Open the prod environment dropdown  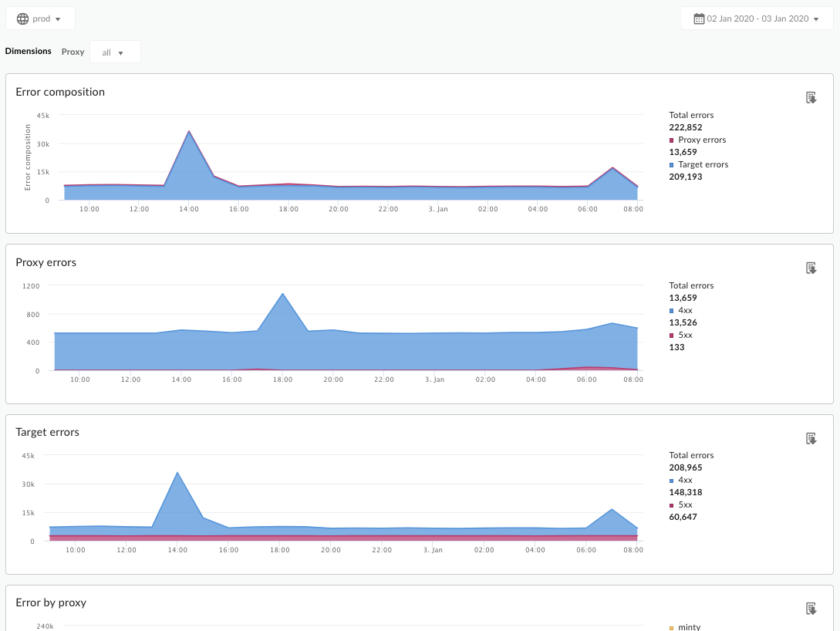pyautogui.click(x=41, y=19)
